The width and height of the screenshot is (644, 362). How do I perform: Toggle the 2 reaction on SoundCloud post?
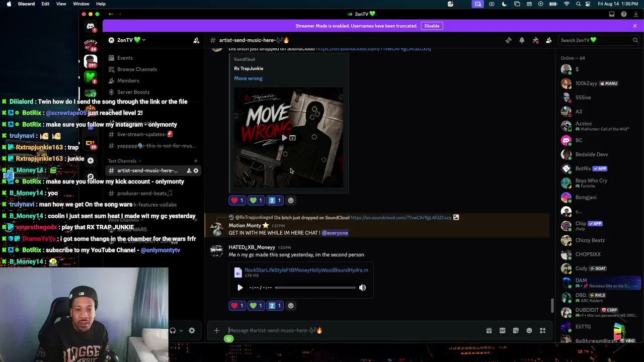click(x=275, y=200)
